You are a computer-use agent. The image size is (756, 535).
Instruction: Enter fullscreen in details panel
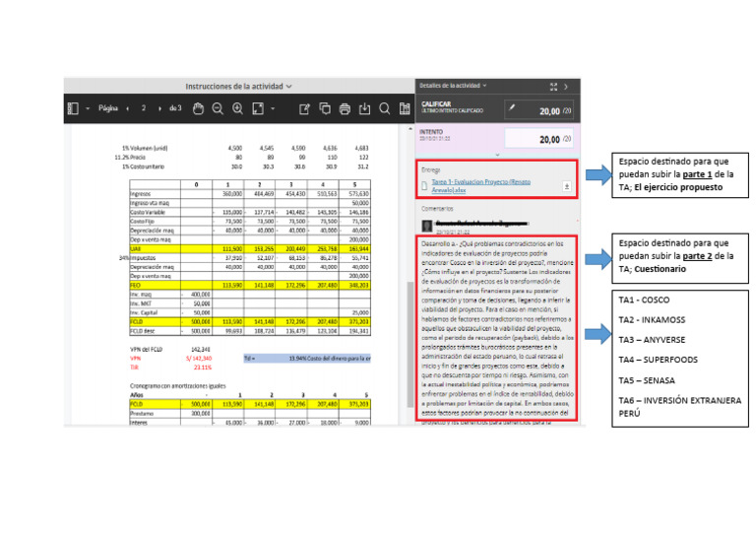[x=554, y=87]
